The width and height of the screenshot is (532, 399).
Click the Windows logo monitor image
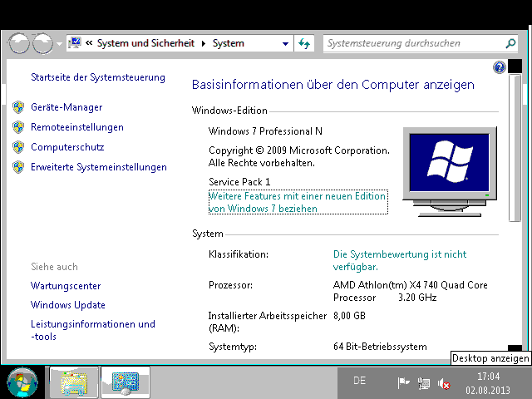coord(450,172)
